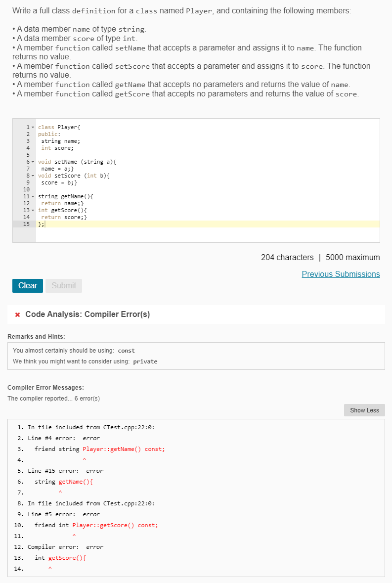
Task: Click 'Line #4 error:' message
Action: [51, 439]
